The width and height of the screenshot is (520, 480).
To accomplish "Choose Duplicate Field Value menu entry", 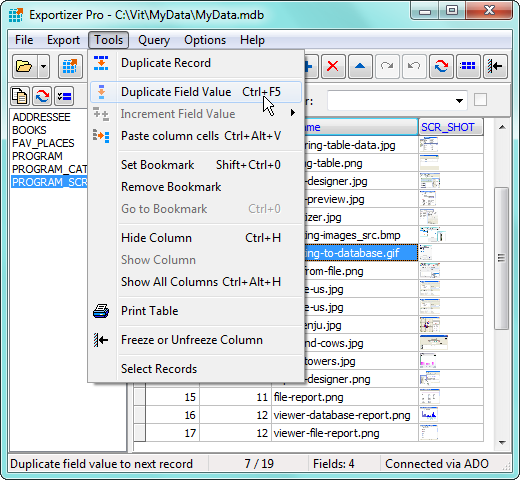I will tap(196, 92).
